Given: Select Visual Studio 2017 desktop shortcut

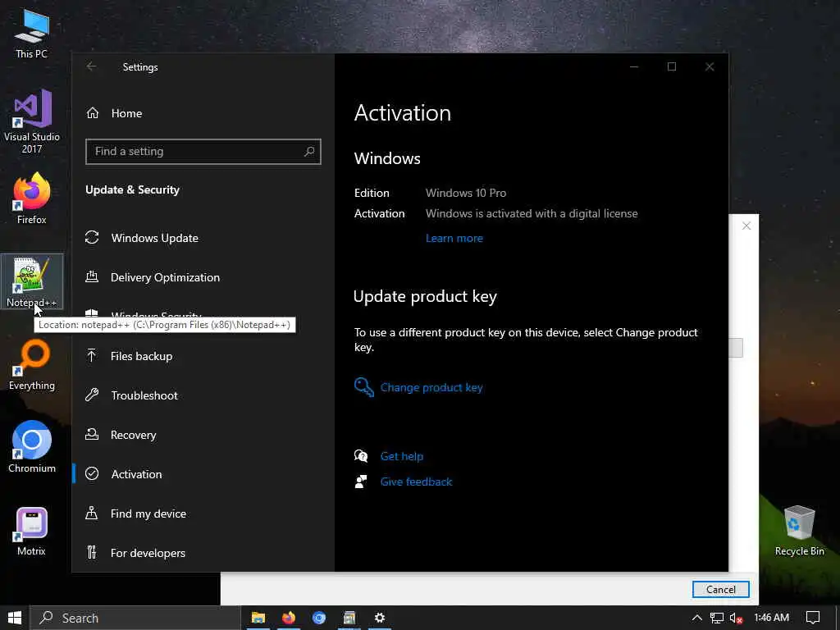Looking at the screenshot, I should pos(32,121).
